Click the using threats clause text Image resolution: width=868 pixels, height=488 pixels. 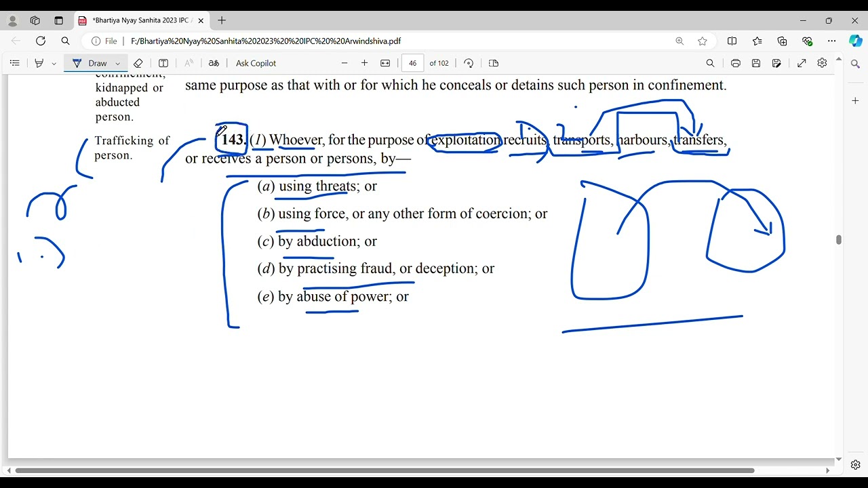coord(317,186)
